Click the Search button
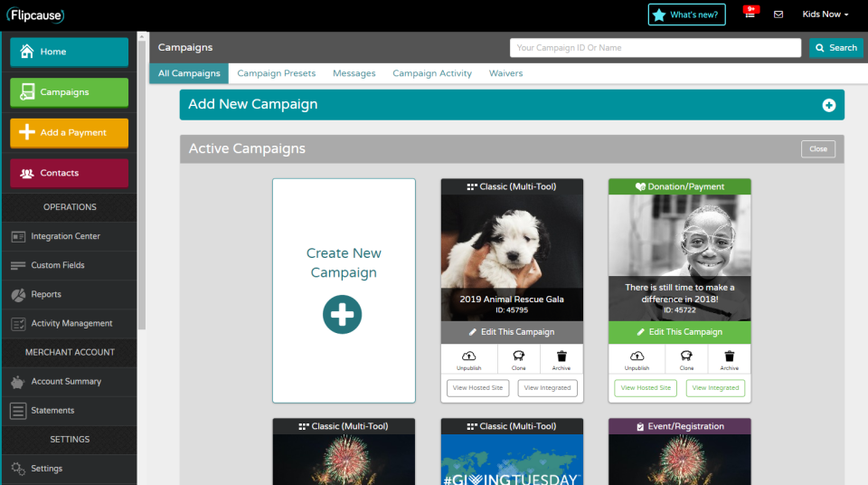Screen dimensions: 868x485 pos(835,48)
